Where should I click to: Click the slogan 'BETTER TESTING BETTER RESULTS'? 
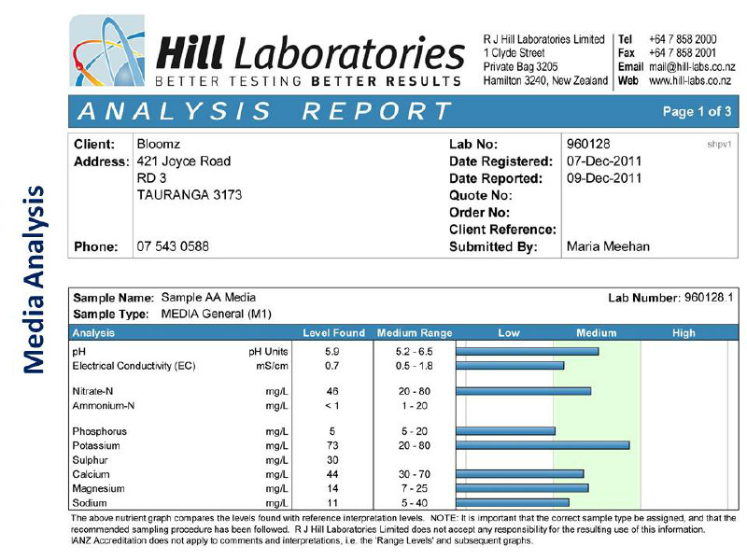click(308, 81)
